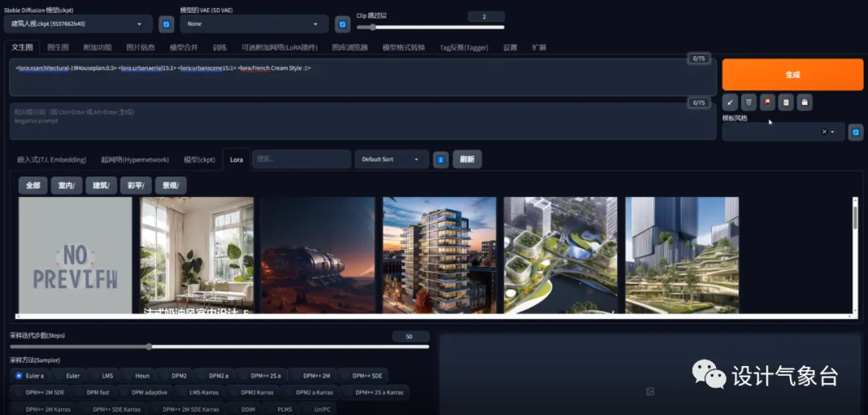Open the 图片信息 tab

tap(141, 47)
